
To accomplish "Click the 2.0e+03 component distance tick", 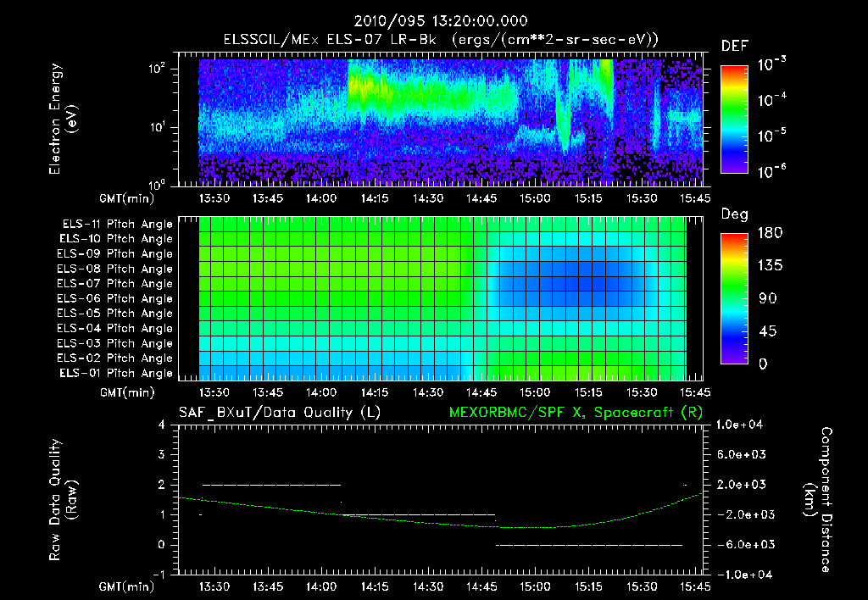I will (x=742, y=485).
